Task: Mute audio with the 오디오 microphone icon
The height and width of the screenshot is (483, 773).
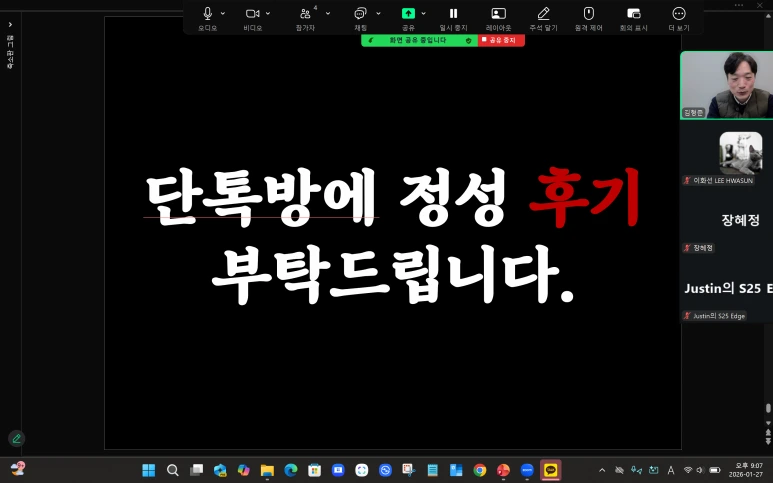Action: (208, 13)
